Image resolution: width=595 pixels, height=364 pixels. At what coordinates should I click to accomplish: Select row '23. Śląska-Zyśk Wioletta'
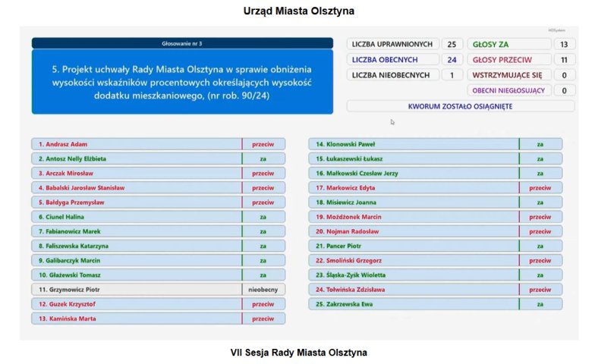pyautogui.click(x=436, y=275)
